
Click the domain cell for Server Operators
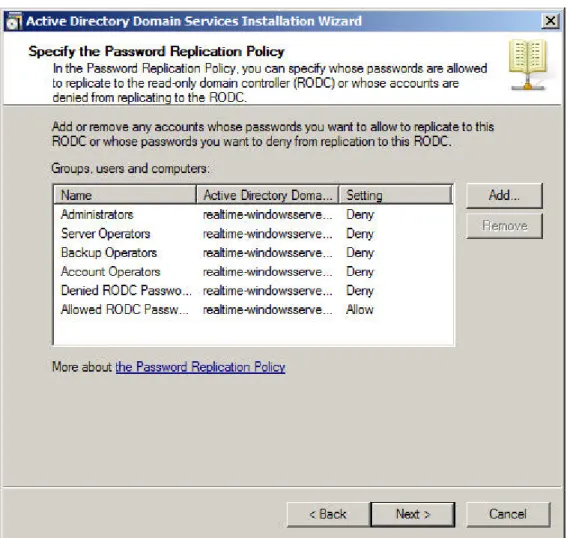(x=268, y=234)
